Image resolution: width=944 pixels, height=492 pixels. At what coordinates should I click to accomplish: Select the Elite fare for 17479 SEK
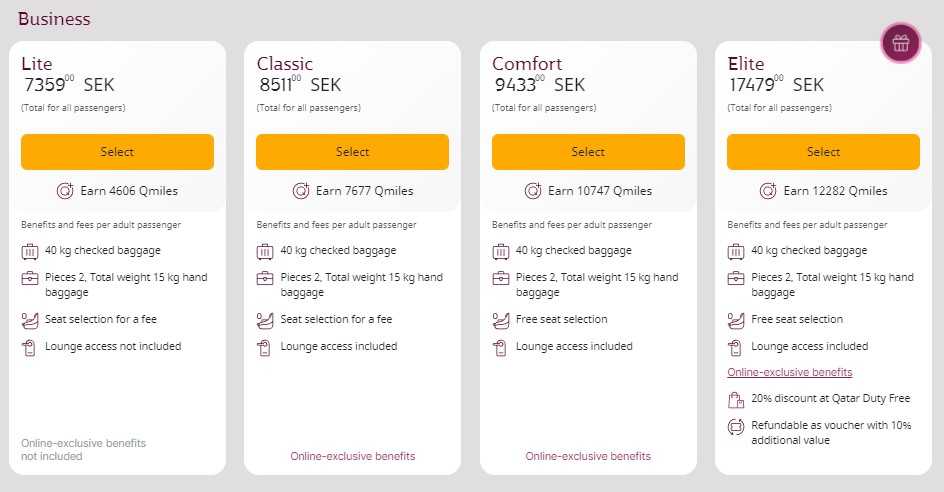(823, 152)
